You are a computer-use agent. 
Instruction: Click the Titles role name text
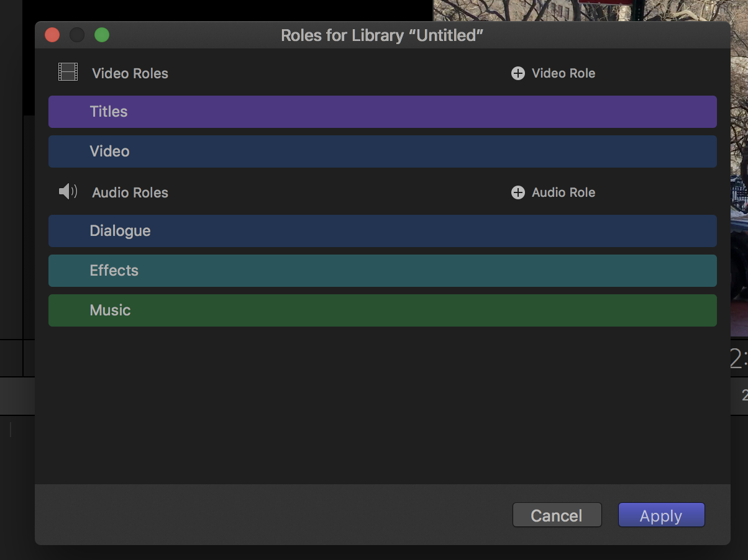click(109, 112)
